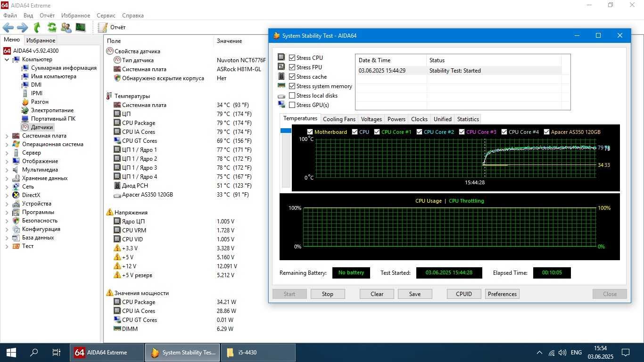Screen dimensions: 644x362
Task: Click the Clear button
Action: point(377,294)
